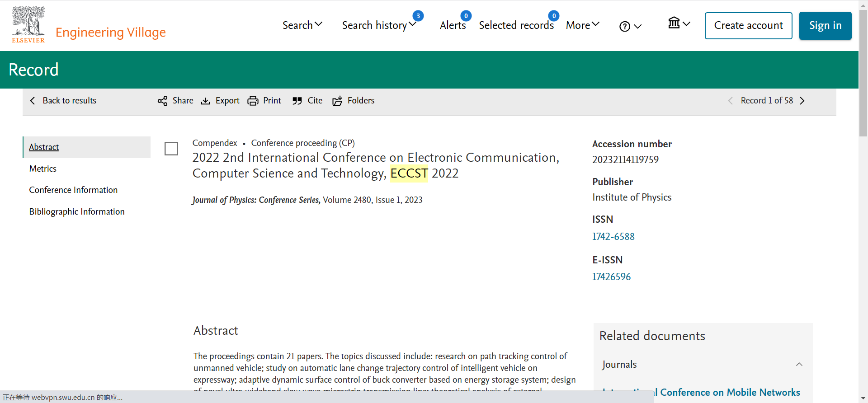
Task: Click the page's vertical scrollbar thumb
Action: point(863,72)
